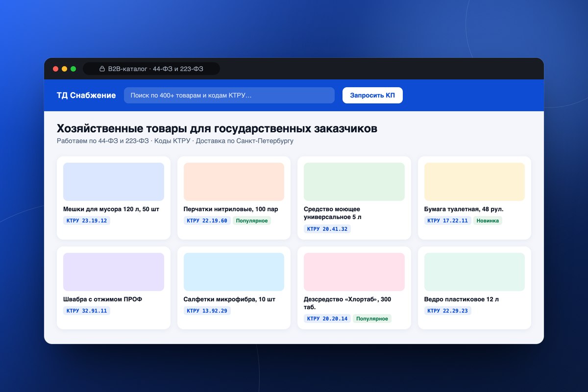Click the title Бумага туалетная, 48 рул.
Screen dimensions: 588x392
(x=464, y=209)
